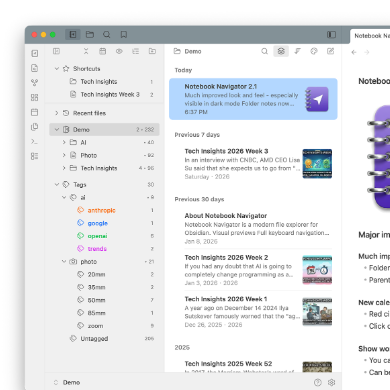Select the 85mm photo tag

(104, 313)
